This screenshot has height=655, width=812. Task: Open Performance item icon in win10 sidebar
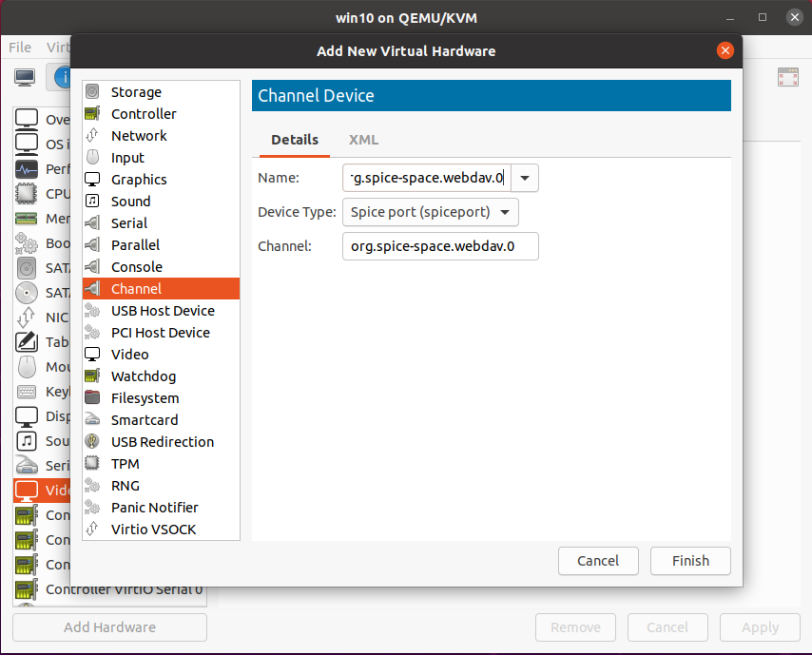coord(27,169)
